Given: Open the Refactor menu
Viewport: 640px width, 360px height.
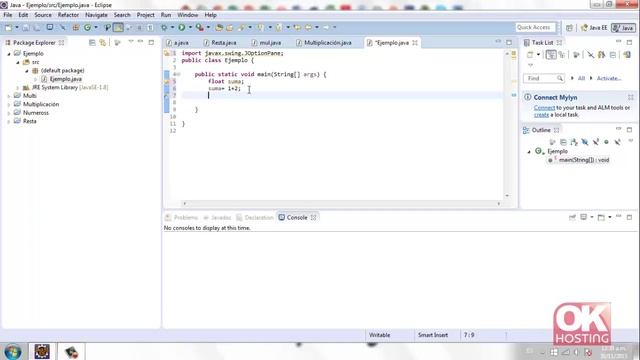Looking at the screenshot, I should coord(68,15).
